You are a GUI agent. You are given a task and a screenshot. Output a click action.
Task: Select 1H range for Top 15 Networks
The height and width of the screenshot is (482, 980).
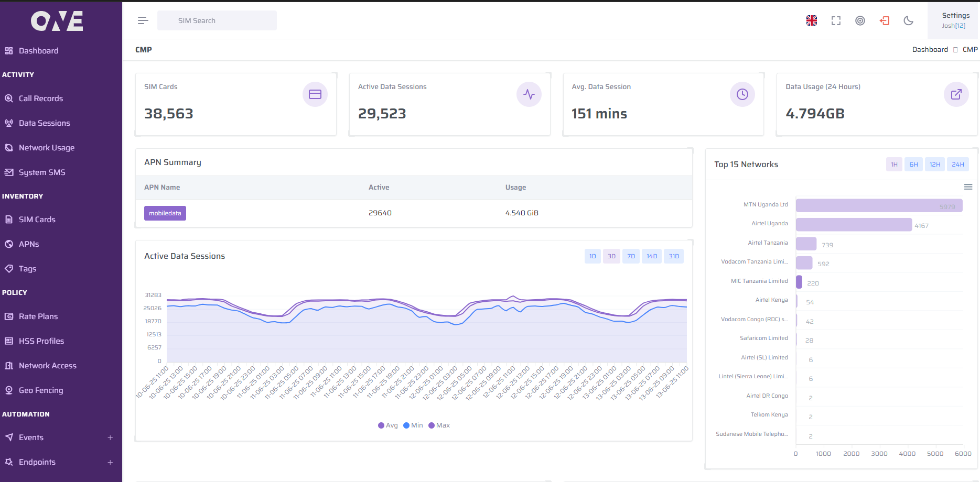[894, 165]
